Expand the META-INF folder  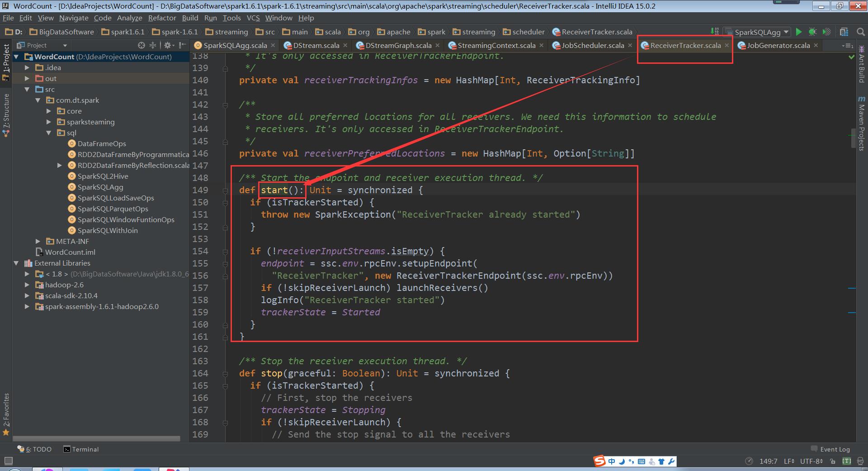tap(38, 241)
